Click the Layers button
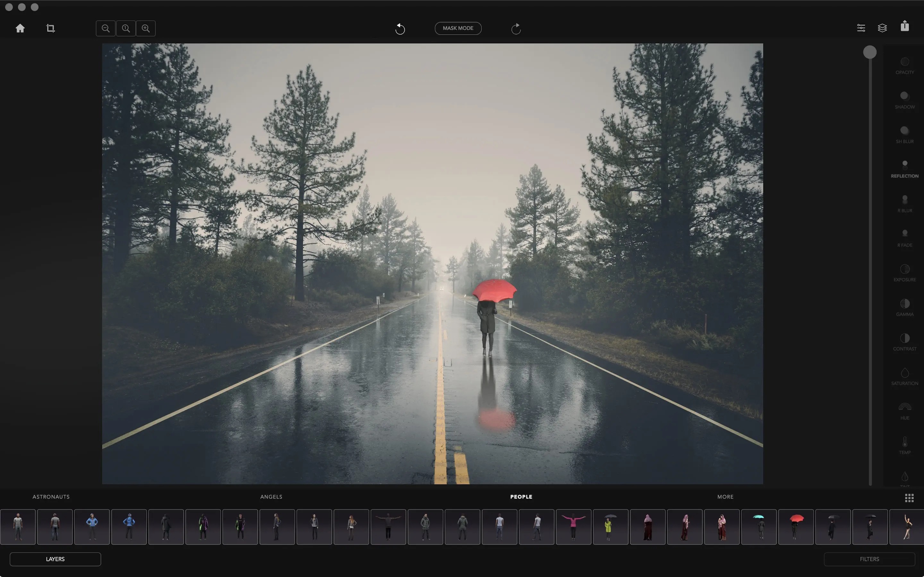Screen dimensions: 924x577 [x=56, y=559]
